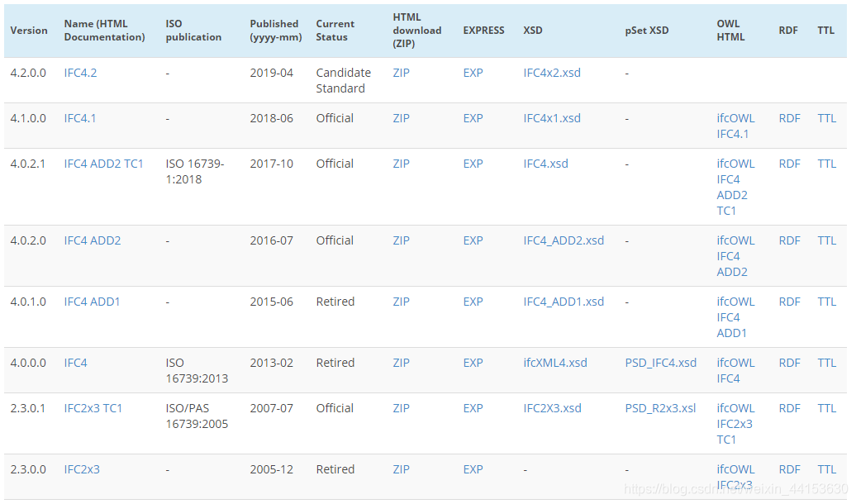Download the ZIP for version 2.3.0.0
Image resolution: width=856 pixels, height=504 pixels.
(x=402, y=469)
